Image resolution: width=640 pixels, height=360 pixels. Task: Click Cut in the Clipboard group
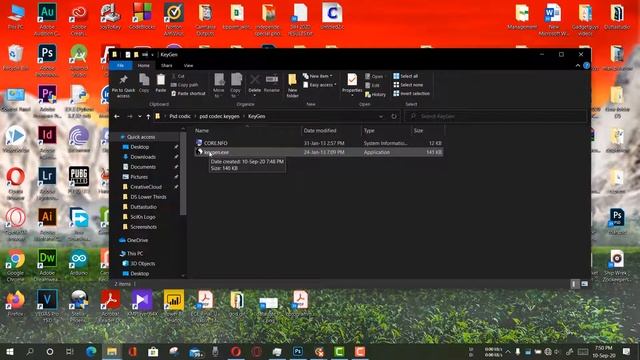[178, 76]
